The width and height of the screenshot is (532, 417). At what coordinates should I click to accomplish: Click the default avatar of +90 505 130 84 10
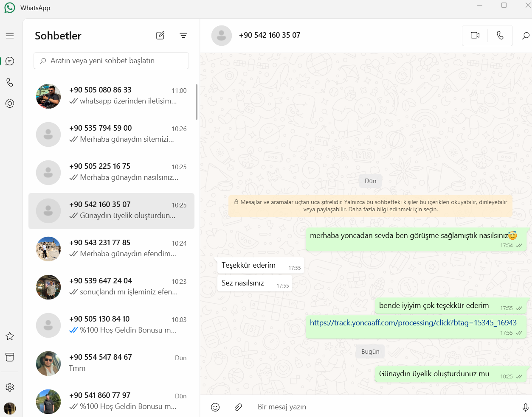click(48, 325)
